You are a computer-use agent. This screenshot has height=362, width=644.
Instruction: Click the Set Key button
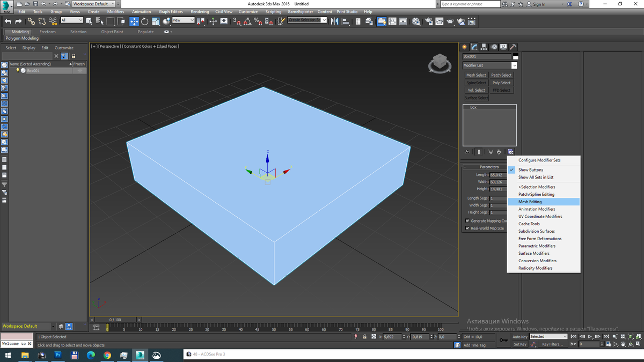(x=519, y=344)
